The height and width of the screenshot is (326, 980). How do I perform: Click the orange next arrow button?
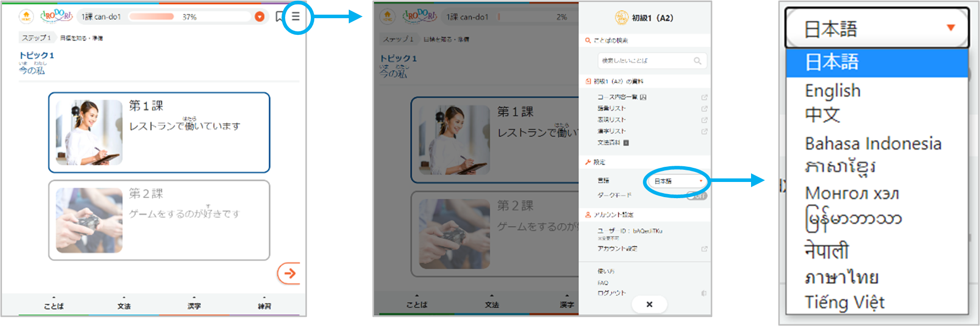289,273
